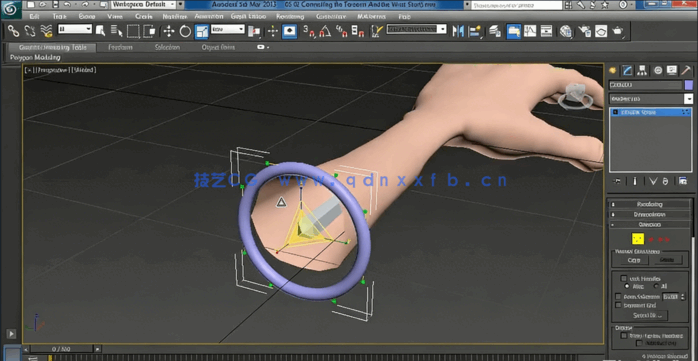Click Edit Named Selection Sets icon
The image size is (698, 361).
377,31
